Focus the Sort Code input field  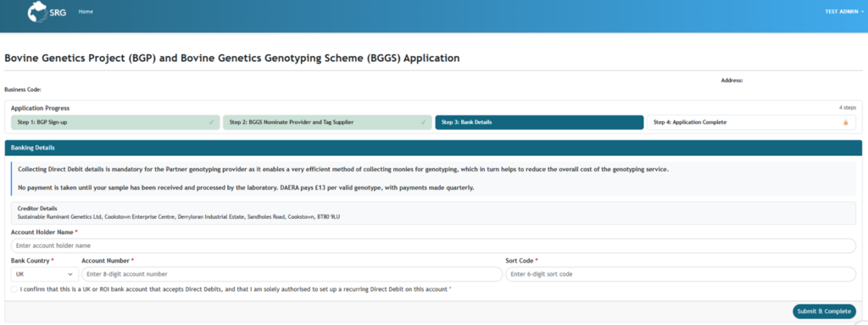click(681, 274)
